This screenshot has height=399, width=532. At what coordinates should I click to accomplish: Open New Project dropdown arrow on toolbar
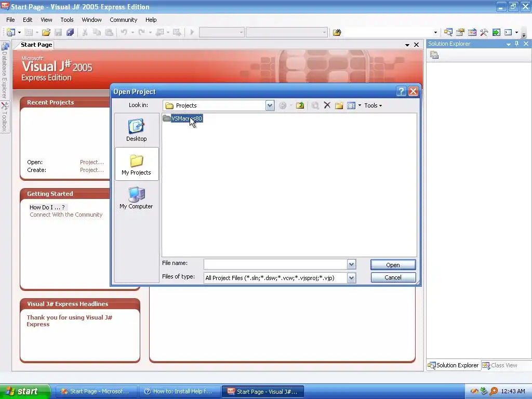tap(19, 32)
